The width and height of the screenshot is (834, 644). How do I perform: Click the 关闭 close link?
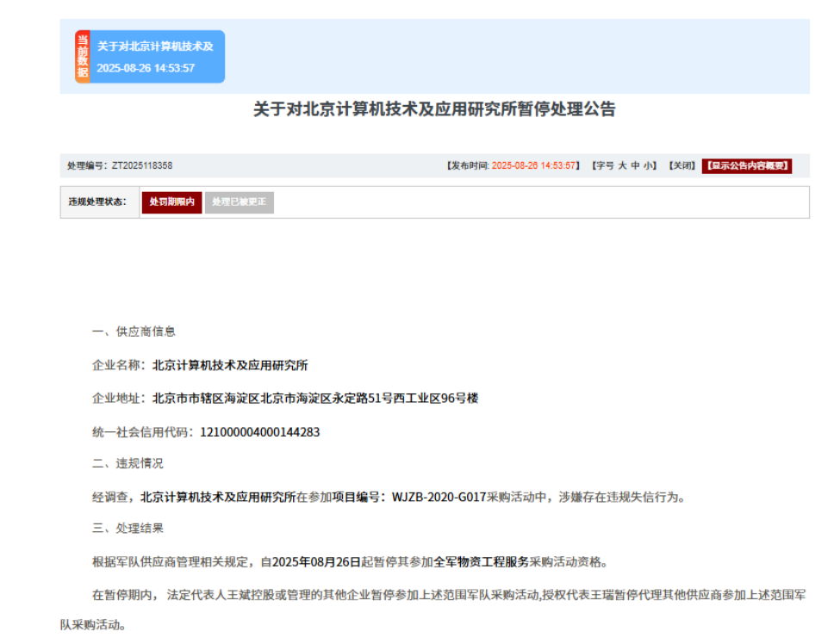click(682, 166)
